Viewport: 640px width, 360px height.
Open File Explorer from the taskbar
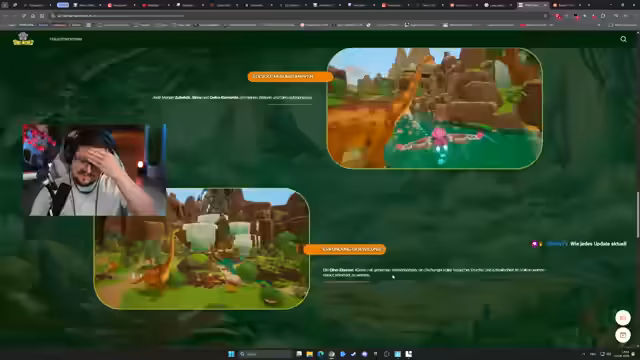[x=309, y=354]
